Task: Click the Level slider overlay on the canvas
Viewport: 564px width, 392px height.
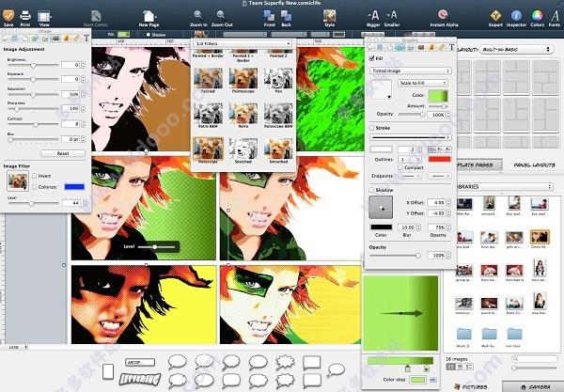Action: (x=156, y=247)
